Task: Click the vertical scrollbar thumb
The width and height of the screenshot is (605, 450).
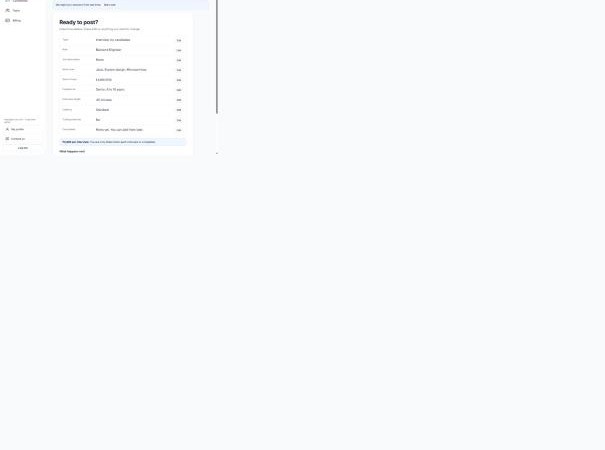Action: 217,57
